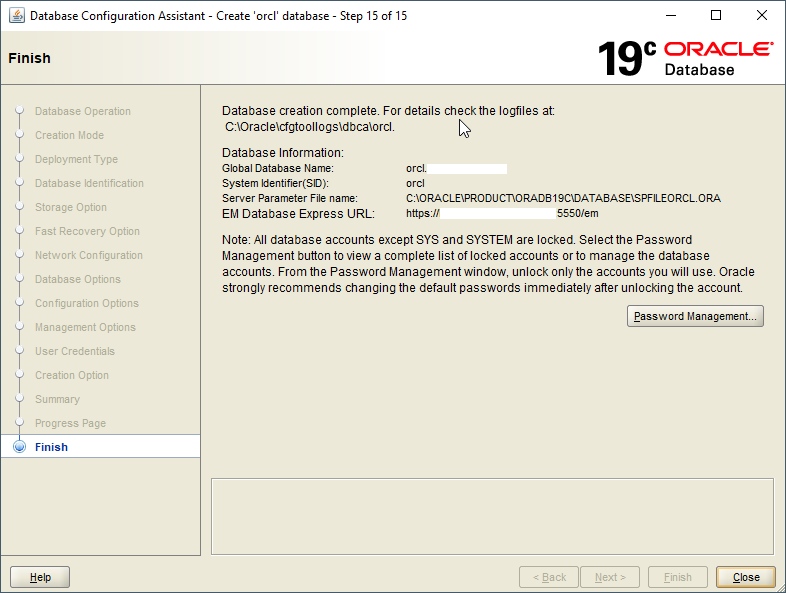Select the Database Identification step
Image resolution: width=786 pixels, height=593 pixels.
(x=89, y=183)
